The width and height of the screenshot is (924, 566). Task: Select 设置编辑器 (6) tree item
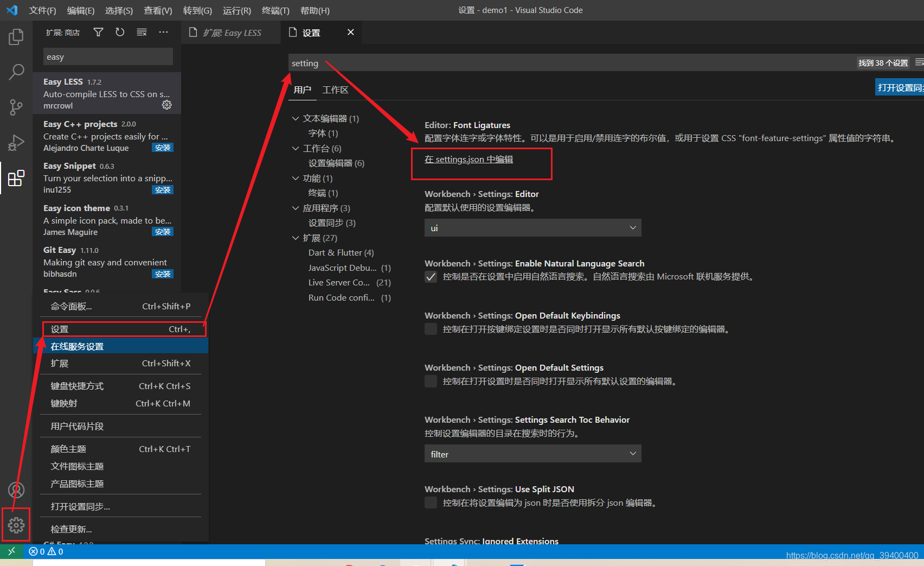336,163
